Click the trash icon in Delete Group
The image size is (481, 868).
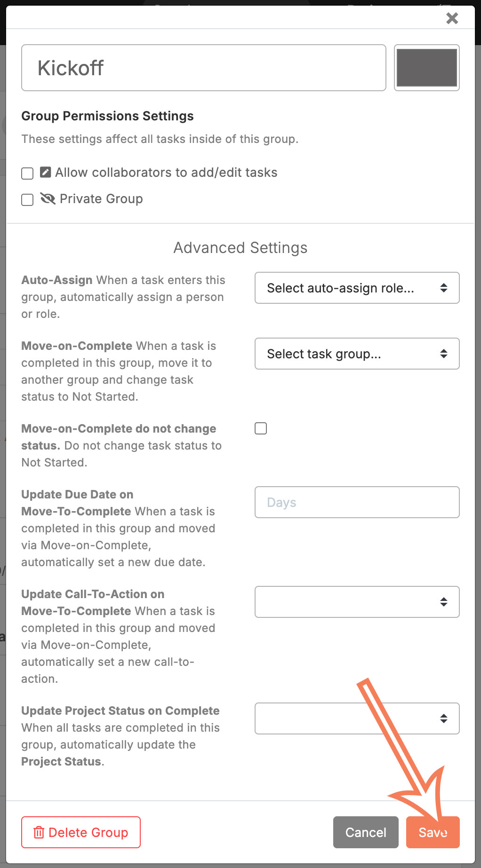click(39, 832)
